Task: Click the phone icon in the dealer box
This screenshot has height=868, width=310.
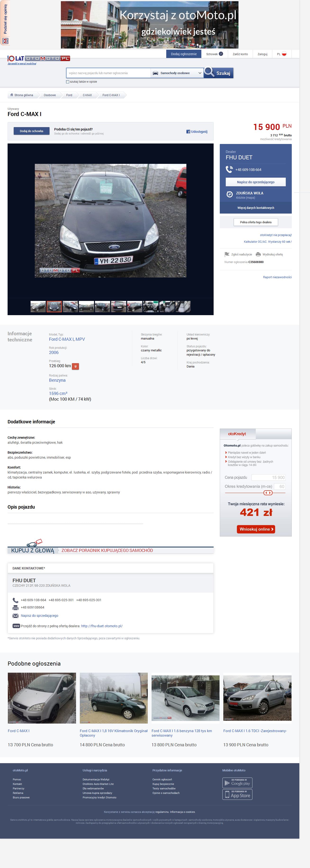Action: coord(229,170)
